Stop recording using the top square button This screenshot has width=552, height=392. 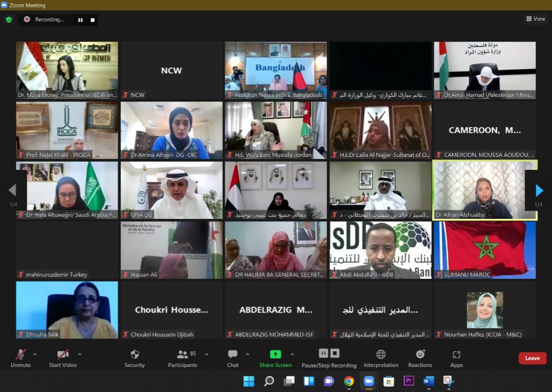(x=93, y=20)
